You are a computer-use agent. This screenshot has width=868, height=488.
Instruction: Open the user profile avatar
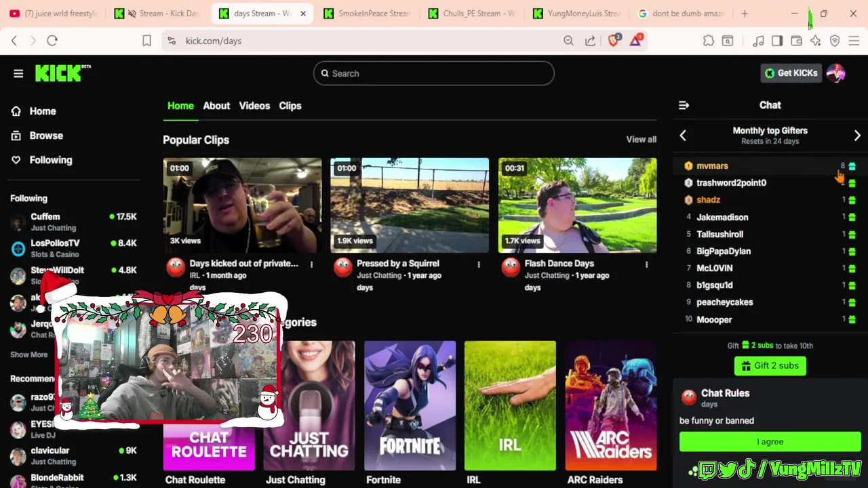835,73
